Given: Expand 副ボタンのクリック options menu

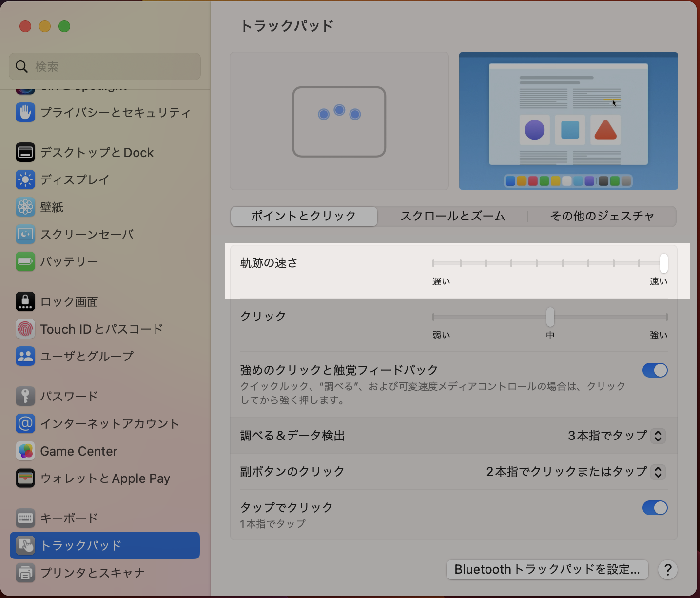Looking at the screenshot, I should pyautogui.click(x=658, y=472).
